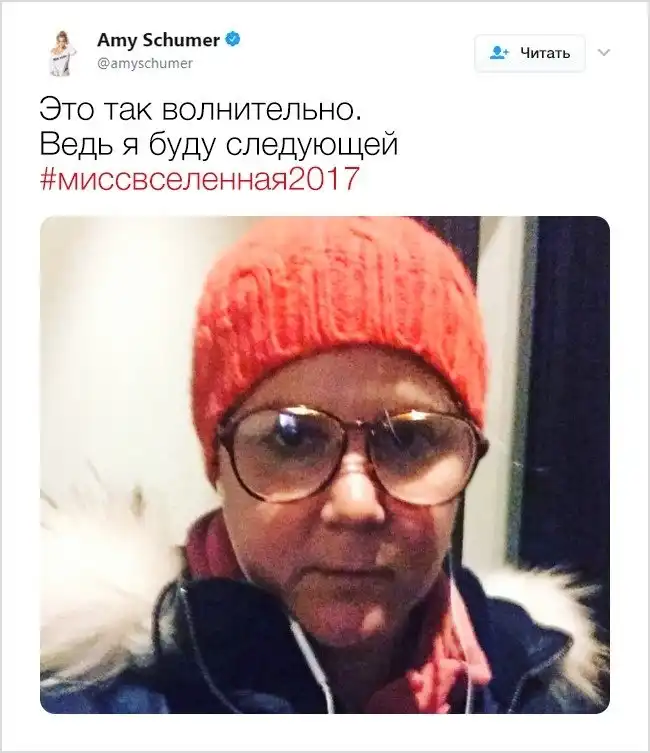Open hashtag #миссвселенная2017

pyautogui.click(x=200, y=179)
